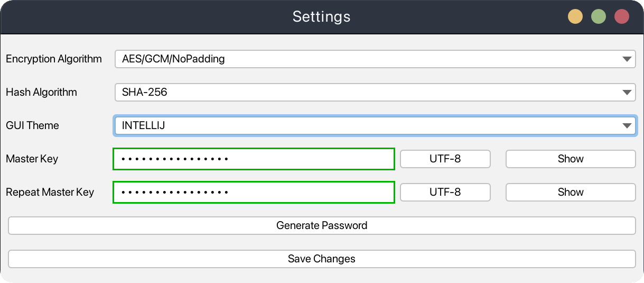Close the Settings window with red button
This screenshot has width=644, height=283.
(x=622, y=17)
